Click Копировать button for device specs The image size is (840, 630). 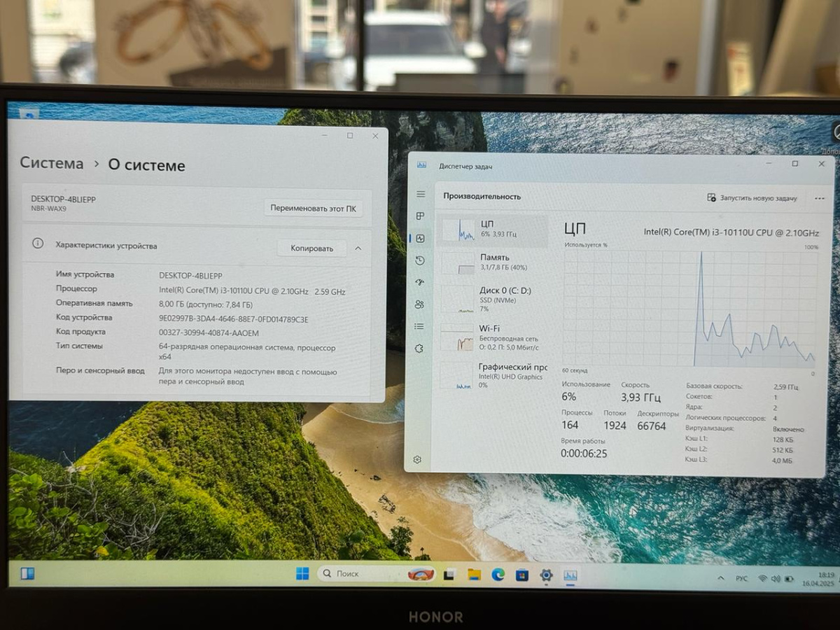point(311,248)
